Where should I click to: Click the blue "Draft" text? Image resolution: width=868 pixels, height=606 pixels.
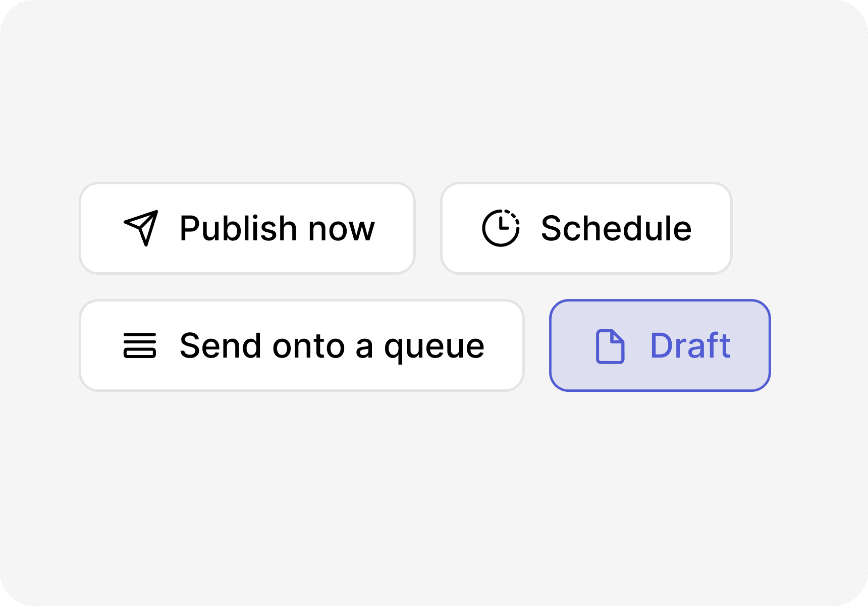(x=690, y=345)
